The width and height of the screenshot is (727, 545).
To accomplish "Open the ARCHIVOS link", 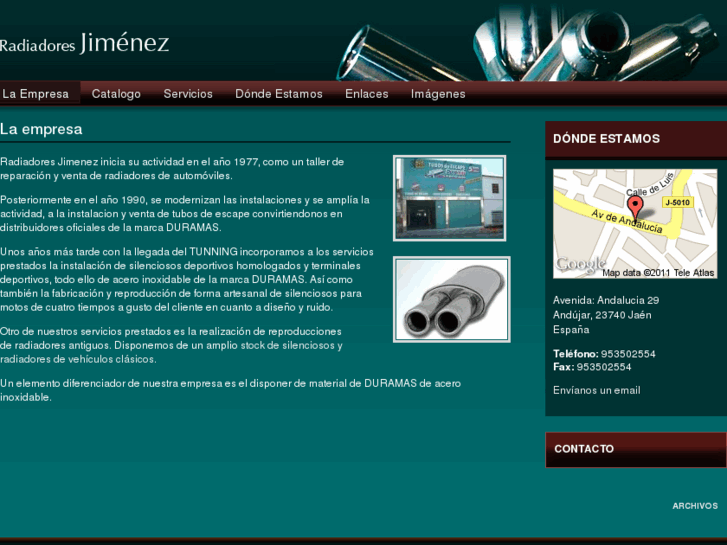I will pyautogui.click(x=695, y=506).
